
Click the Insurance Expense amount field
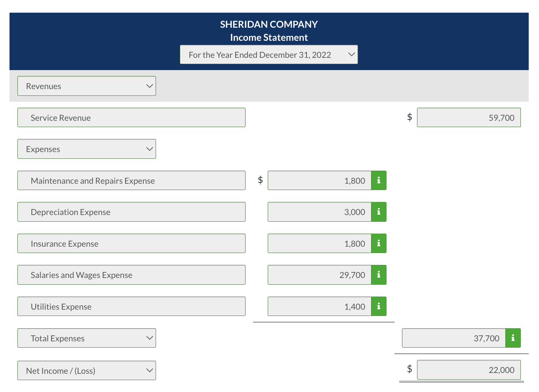click(320, 244)
